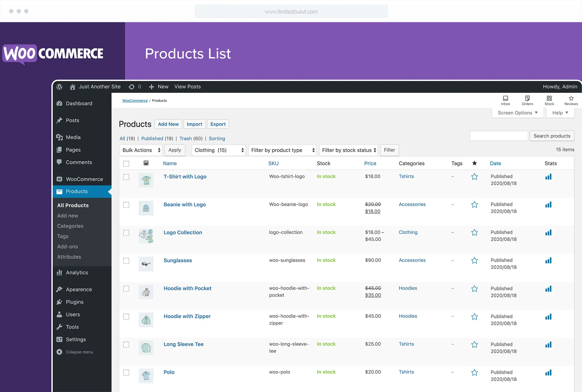Click the search products text field
This screenshot has height=392, width=582.
coord(499,136)
